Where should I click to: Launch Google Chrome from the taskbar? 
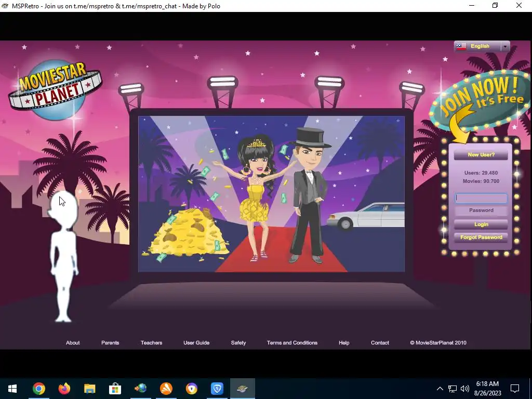38,389
